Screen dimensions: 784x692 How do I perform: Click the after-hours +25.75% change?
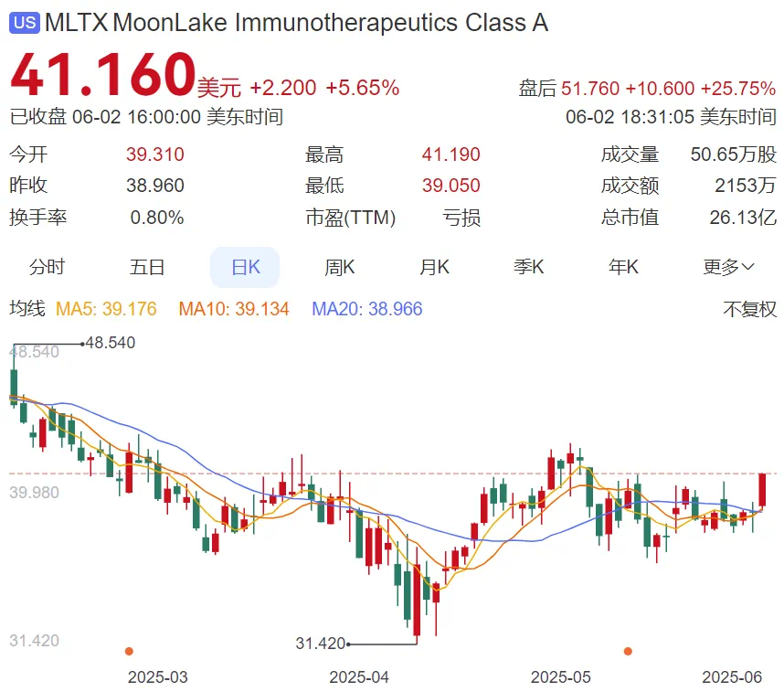[x=738, y=89]
